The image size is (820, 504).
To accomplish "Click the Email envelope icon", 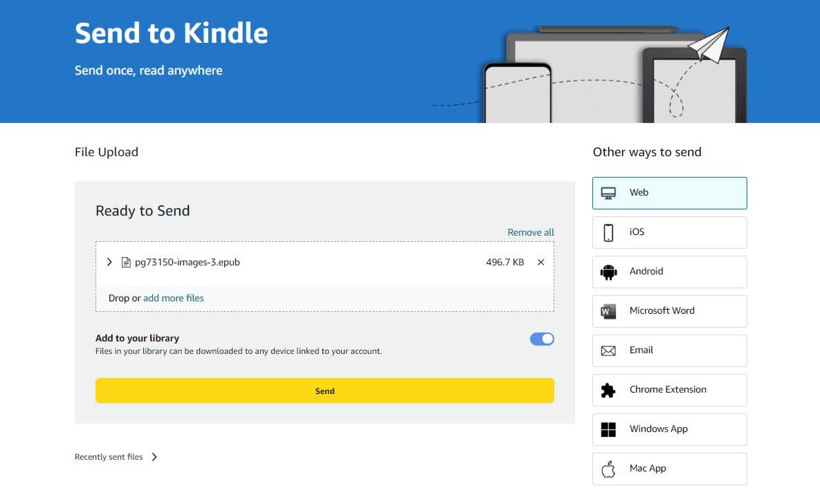I will coord(608,351).
